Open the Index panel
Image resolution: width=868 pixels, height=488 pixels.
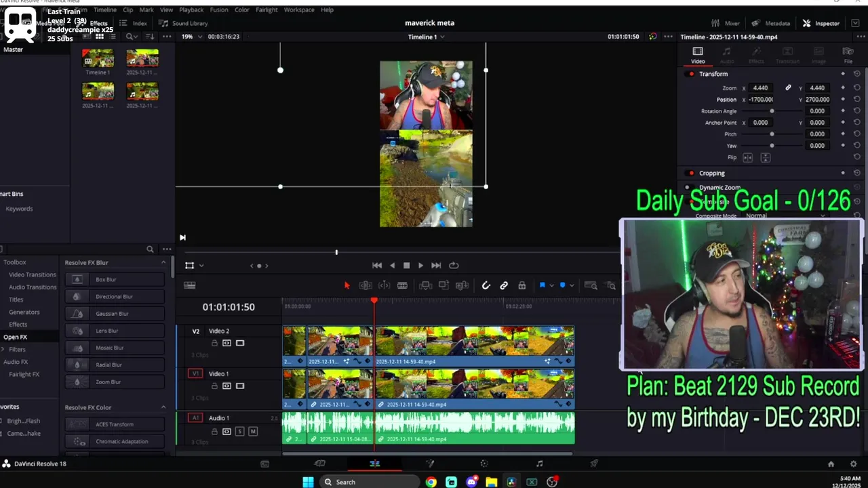[x=133, y=23]
